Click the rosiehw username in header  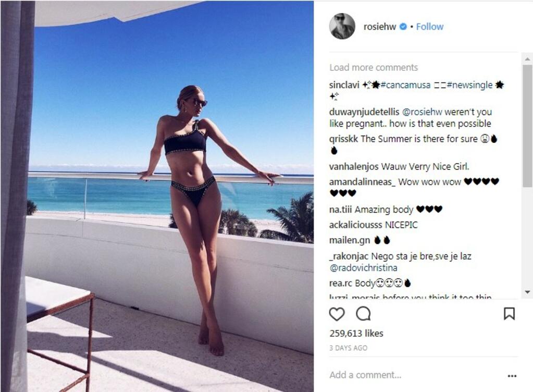click(x=380, y=27)
